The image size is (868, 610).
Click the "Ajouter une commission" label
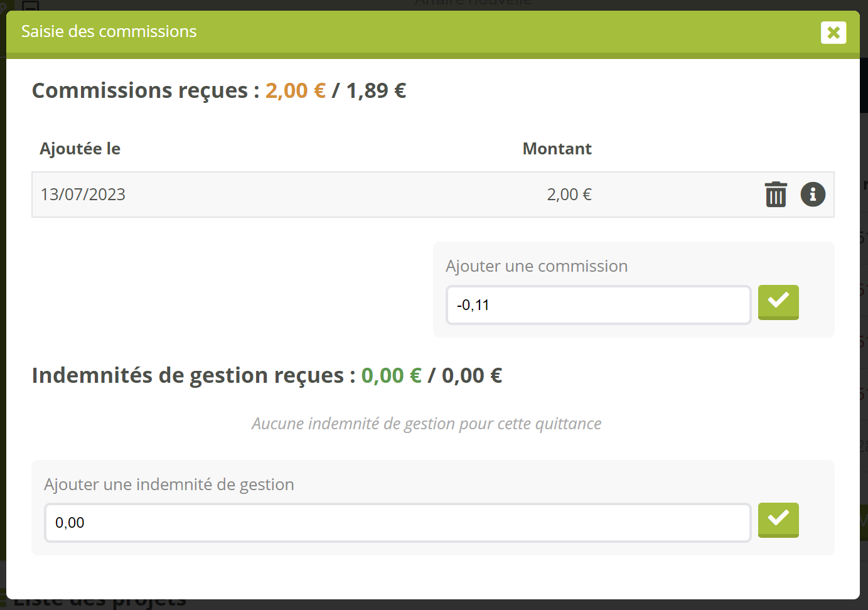[x=537, y=266]
